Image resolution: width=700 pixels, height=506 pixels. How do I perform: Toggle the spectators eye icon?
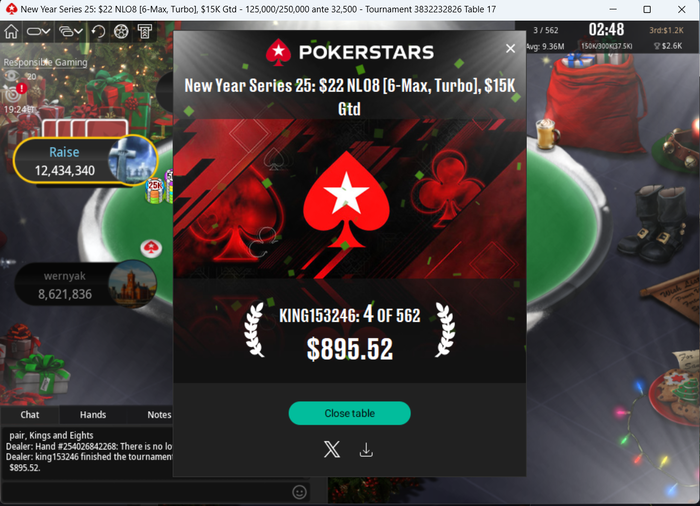(12, 76)
